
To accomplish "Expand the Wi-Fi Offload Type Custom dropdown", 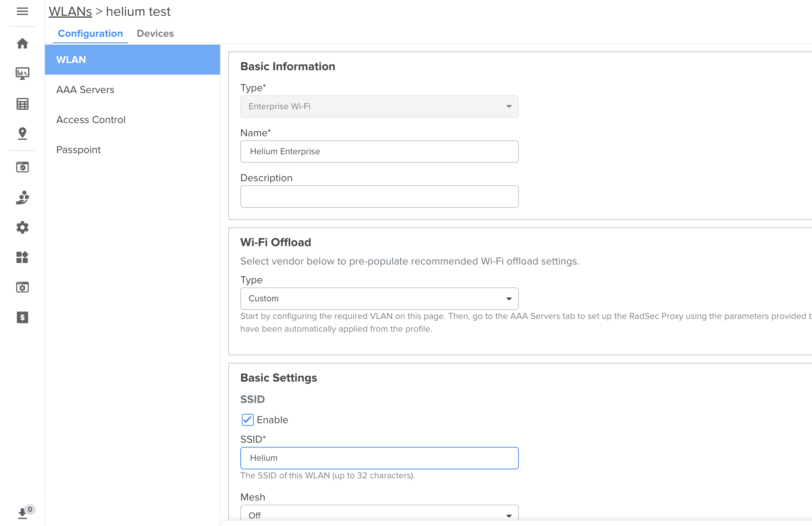I will click(x=379, y=299).
